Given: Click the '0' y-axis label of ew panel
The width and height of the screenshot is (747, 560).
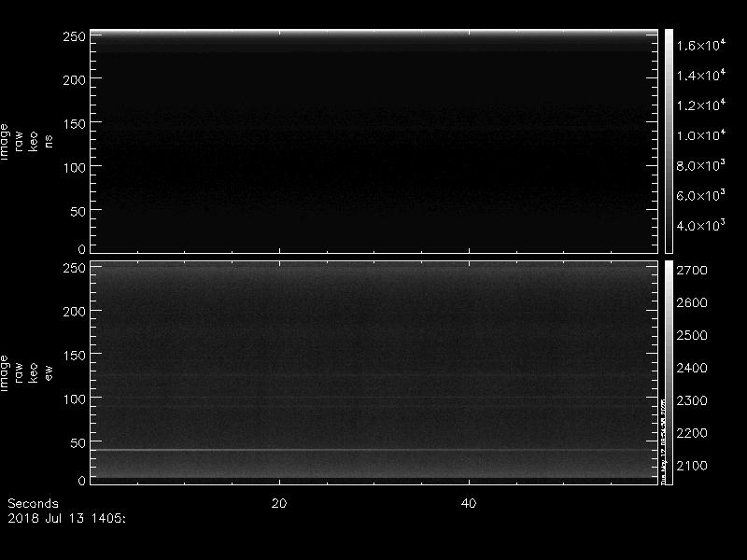Looking at the screenshot, I should pyautogui.click(x=82, y=481).
